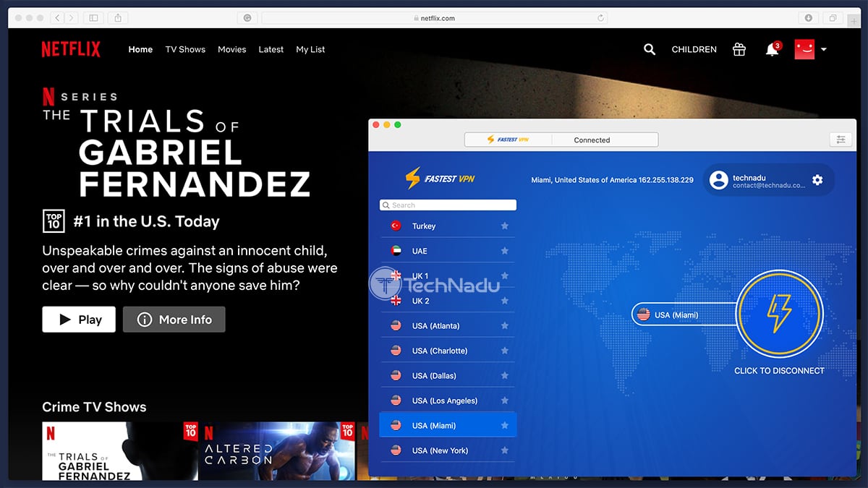The width and height of the screenshot is (868, 488).
Task: Click Miami IP address text
Action: 612,180
